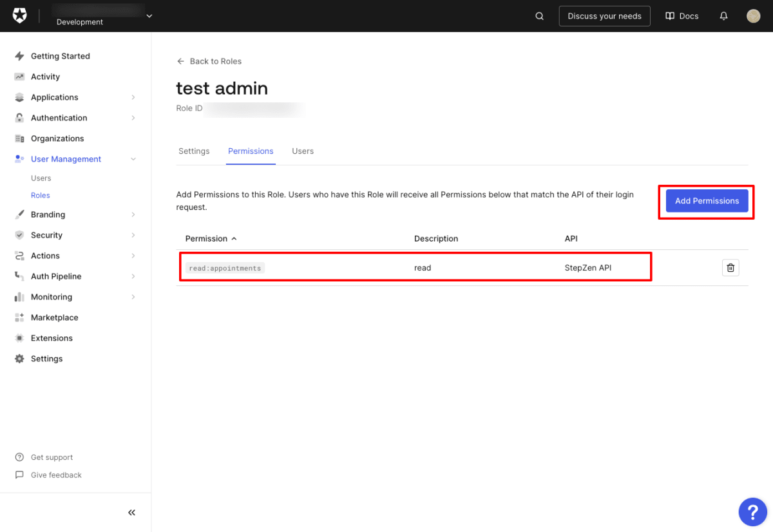Viewport: 773px width, 532px height.
Task: Click the Give feedback chat icon
Action: (19, 475)
